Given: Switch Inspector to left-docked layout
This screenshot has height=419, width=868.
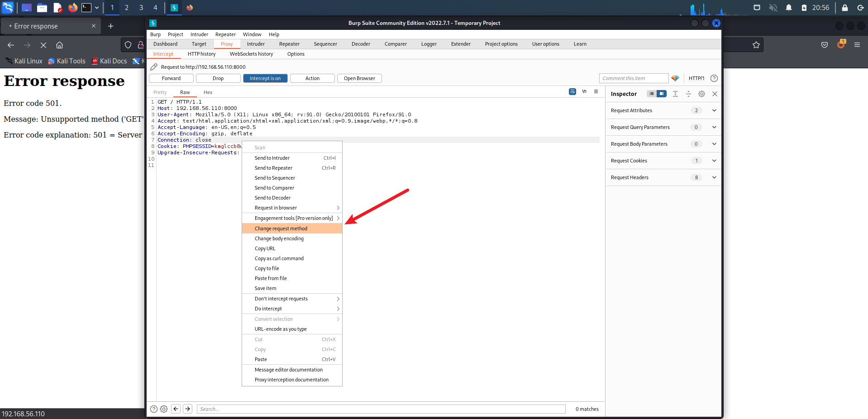Looking at the screenshot, I should pyautogui.click(x=652, y=94).
